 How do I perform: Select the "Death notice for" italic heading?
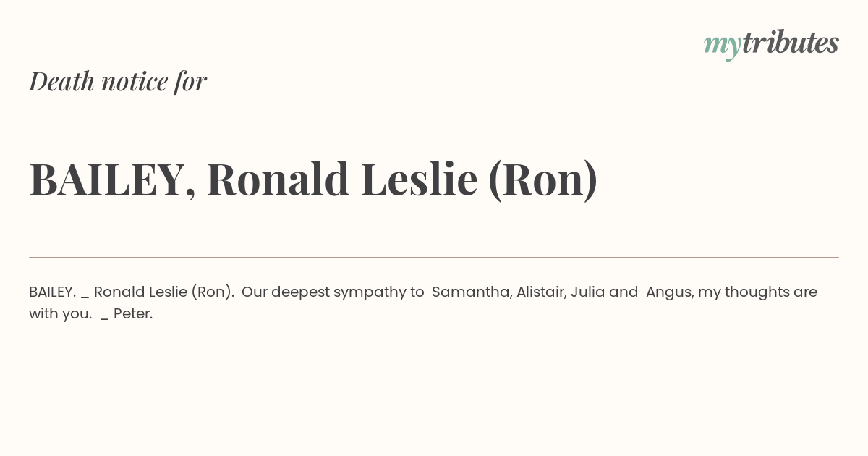[x=118, y=81]
